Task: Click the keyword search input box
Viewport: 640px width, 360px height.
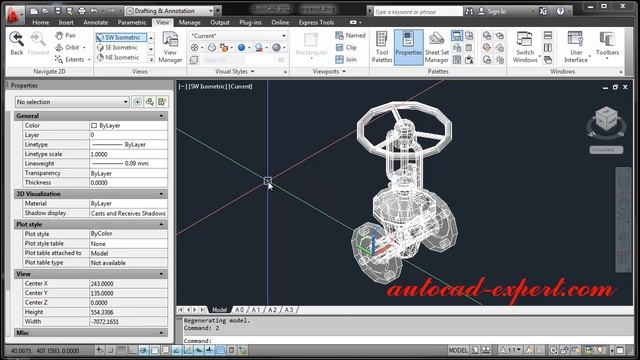Action: coord(418,11)
